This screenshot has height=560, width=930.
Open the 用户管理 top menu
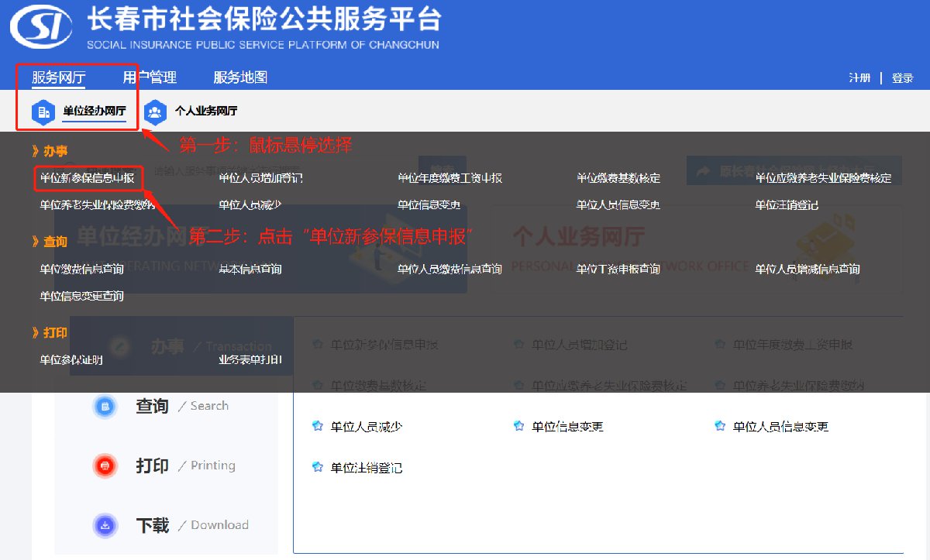[150, 77]
